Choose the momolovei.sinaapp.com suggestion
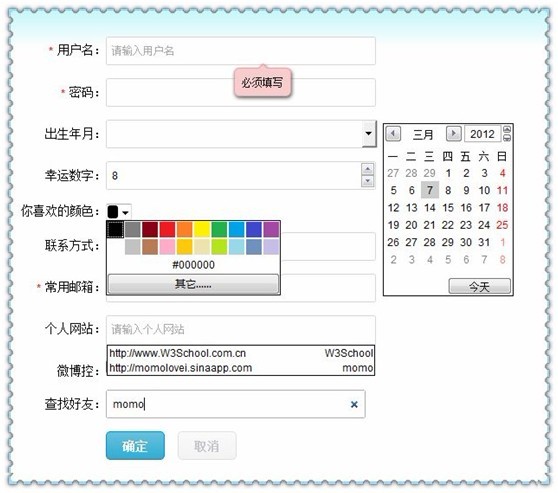The image size is (558, 493). coord(241,368)
